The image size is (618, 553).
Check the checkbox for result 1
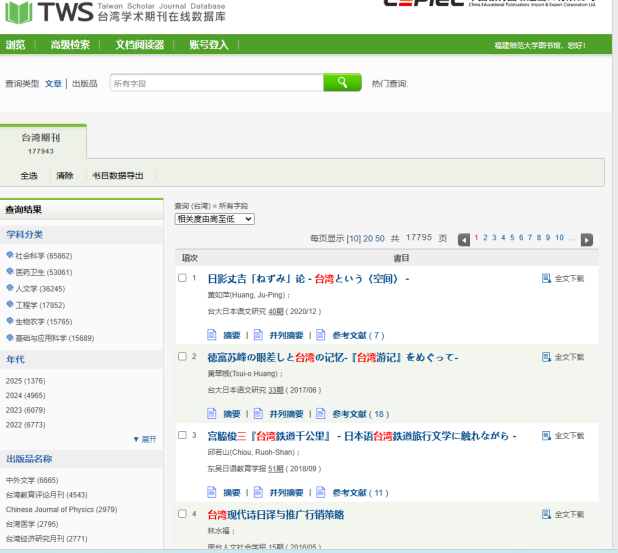point(182,278)
